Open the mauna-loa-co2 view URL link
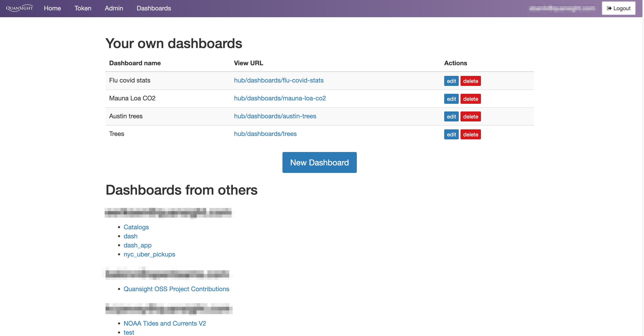Image resolution: width=644 pixels, height=336 pixels. [x=280, y=98]
